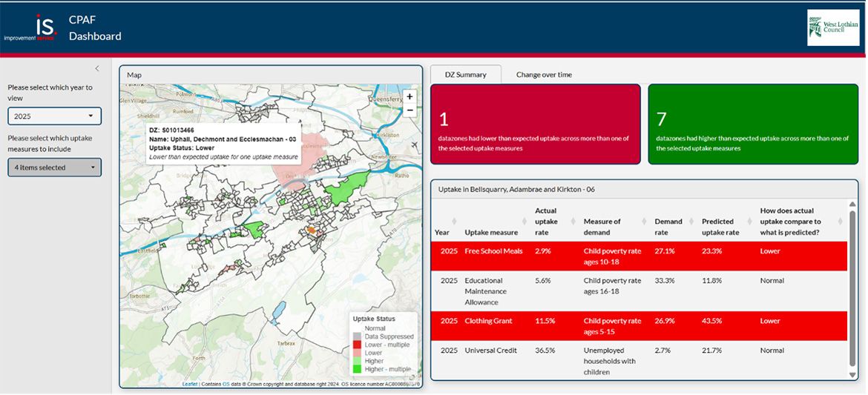The width and height of the screenshot is (868, 395).
Task: Click the 'DZ: S01013466' tooltip text
Action: coord(171,130)
